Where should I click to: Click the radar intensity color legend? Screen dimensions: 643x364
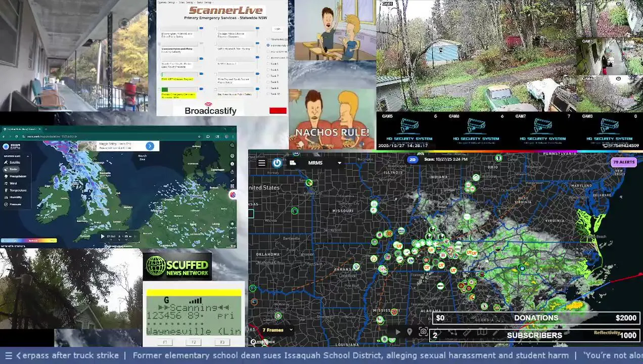29,240
